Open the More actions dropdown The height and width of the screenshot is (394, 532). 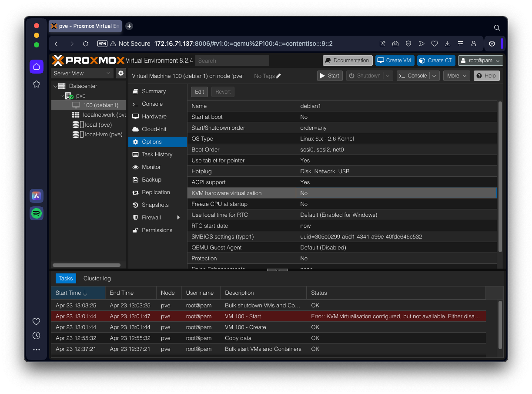(x=456, y=76)
